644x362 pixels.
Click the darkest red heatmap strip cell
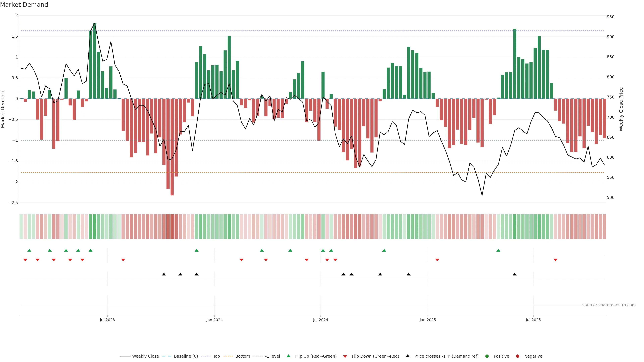[172, 226]
